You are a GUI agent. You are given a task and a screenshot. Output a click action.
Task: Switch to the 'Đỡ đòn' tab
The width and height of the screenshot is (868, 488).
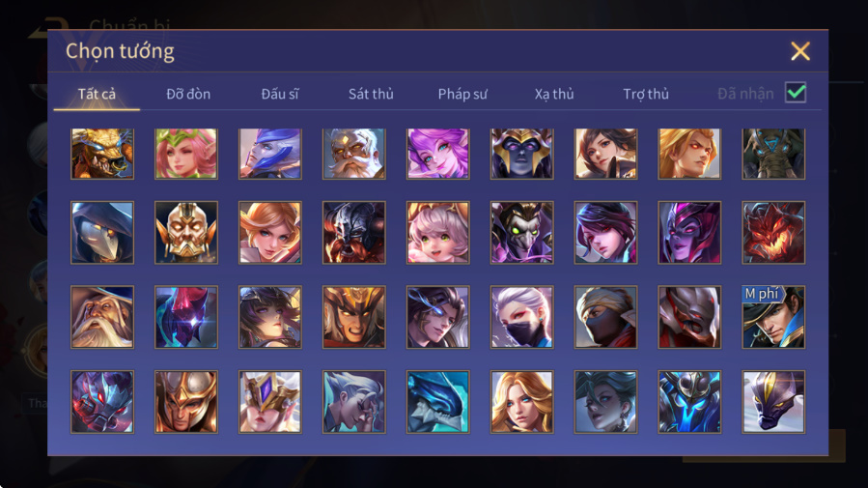(188, 94)
